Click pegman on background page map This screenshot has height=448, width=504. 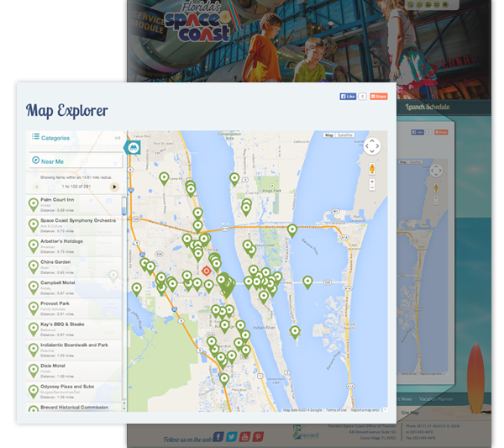coord(436,187)
